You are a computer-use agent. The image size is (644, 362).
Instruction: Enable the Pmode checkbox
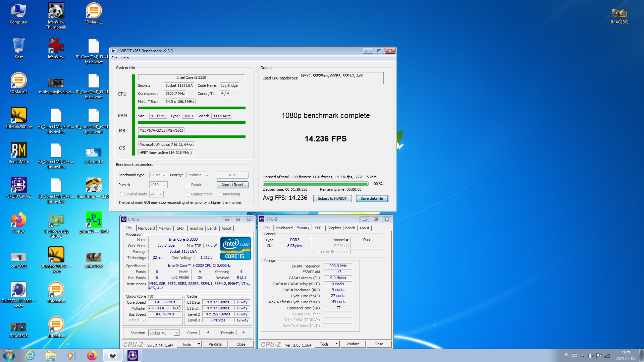coord(188,185)
